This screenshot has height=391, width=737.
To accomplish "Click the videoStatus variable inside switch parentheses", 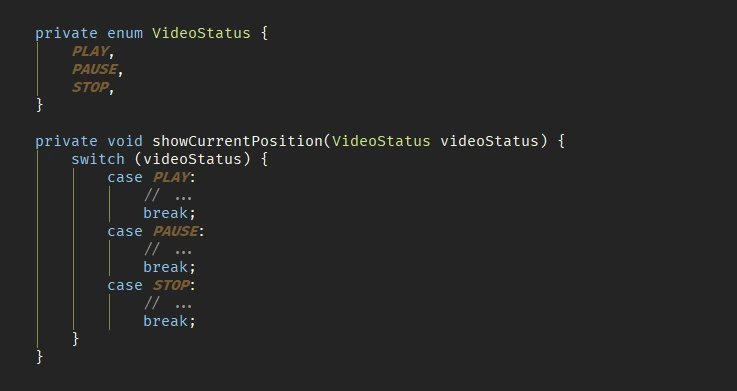I will tap(192, 159).
